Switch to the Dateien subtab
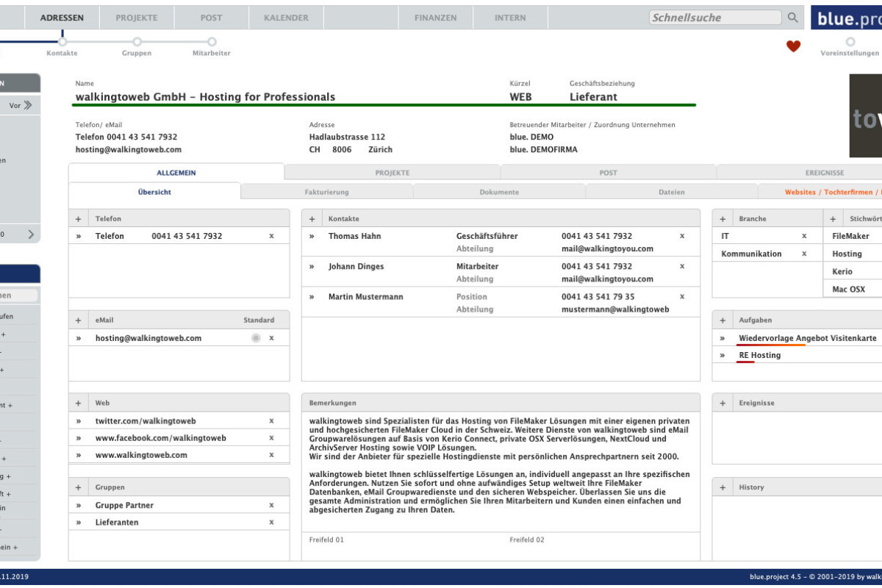The image size is (882, 588). [x=672, y=192]
